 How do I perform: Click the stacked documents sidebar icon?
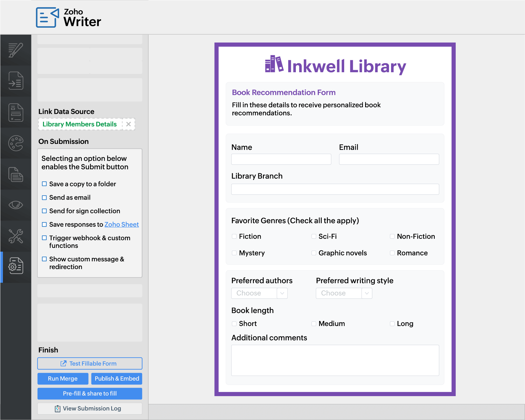16,174
